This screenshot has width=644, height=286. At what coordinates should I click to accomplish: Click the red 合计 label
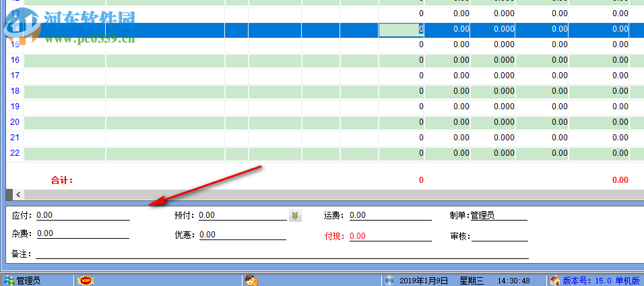click(61, 180)
